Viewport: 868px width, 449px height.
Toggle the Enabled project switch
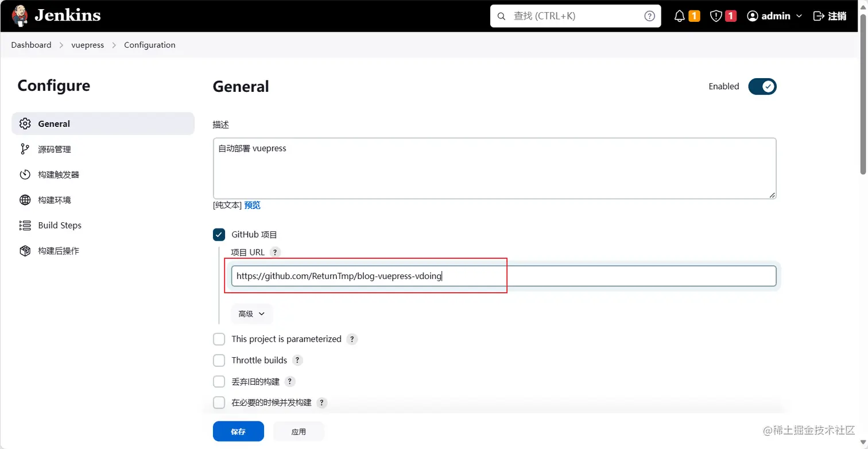coord(762,87)
